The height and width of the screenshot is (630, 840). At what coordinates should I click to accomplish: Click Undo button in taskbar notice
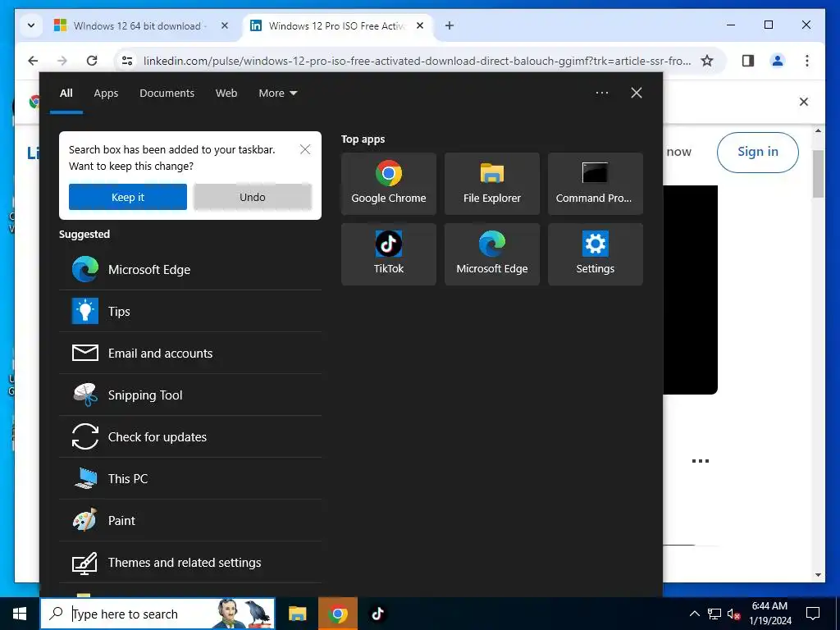click(x=253, y=197)
